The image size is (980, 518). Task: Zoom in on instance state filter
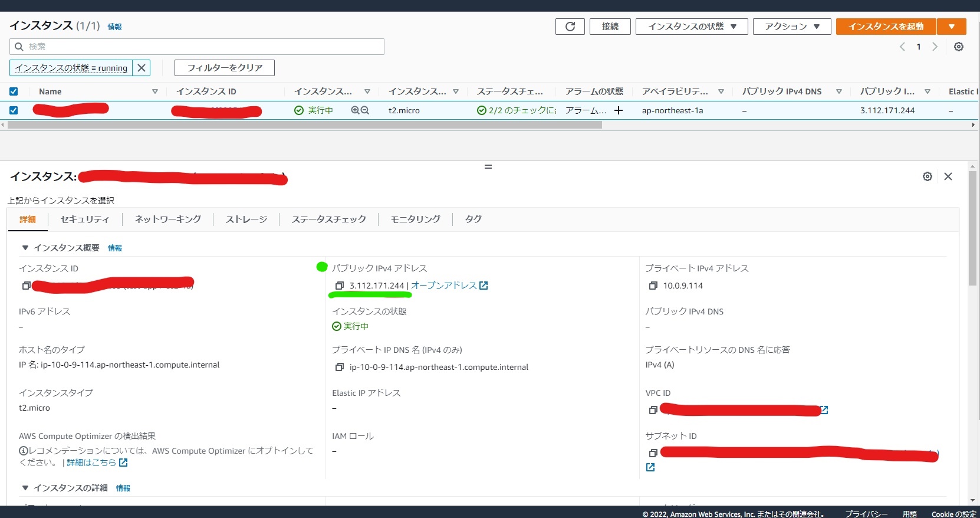coord(355,110)
